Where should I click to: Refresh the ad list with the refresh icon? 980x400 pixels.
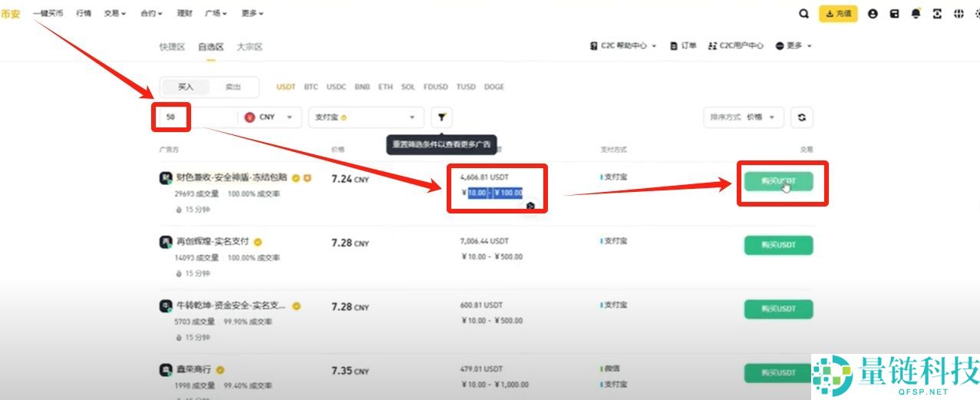802,117
